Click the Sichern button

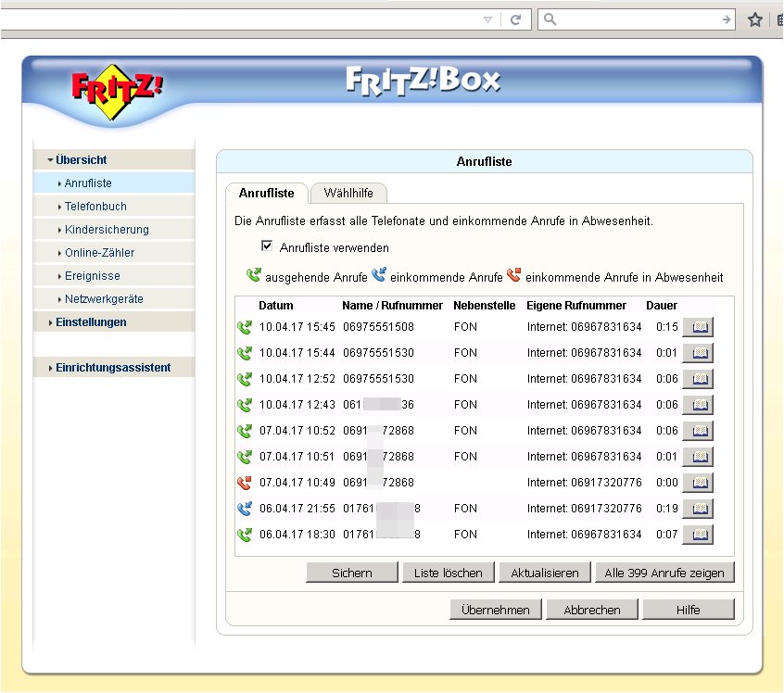click(x=352, y=573)
